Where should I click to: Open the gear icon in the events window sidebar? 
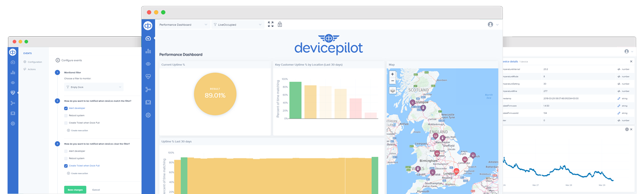pyautogui.click(x=13, y=123)
